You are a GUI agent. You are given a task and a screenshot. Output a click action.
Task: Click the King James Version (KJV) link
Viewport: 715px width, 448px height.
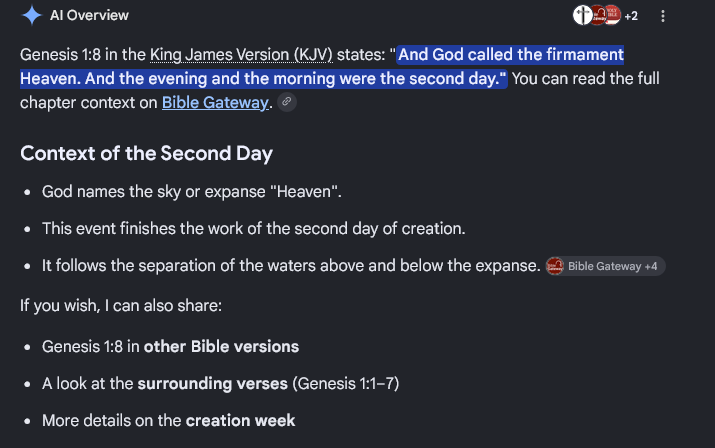[x=241, y=54]
